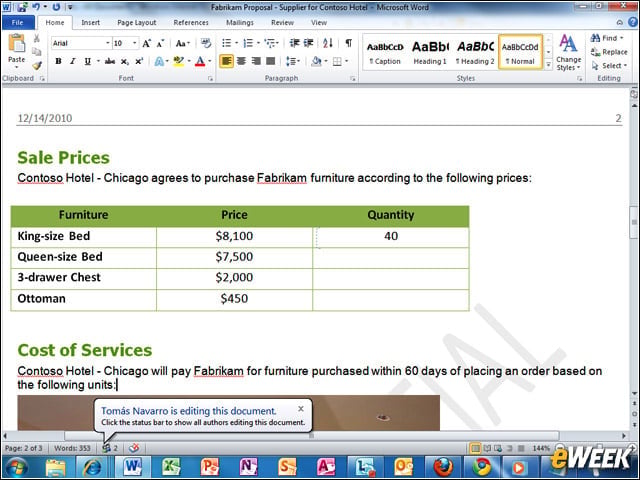Toggle Underline formatting
Image resolution: width=640 pixels, height=480 pixels.
87,62
